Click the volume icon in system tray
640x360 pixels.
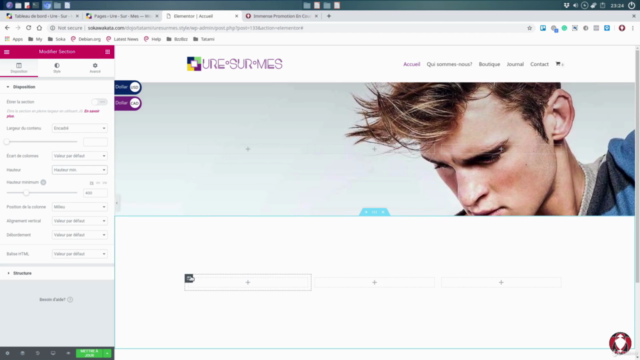coord(576,5)
